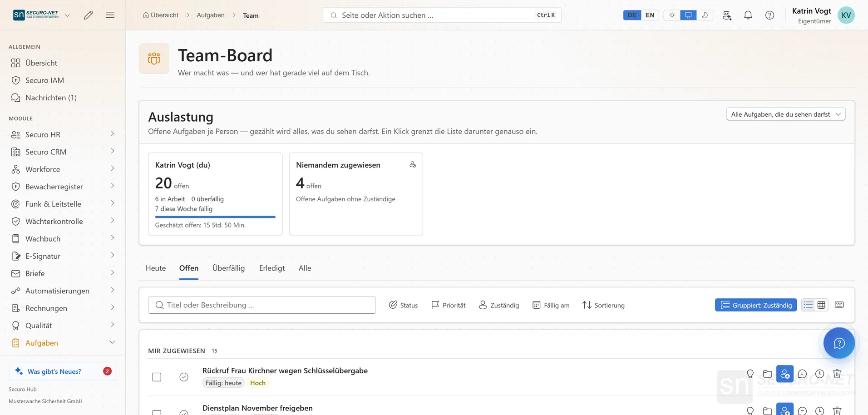
Task: Click the help question-mark icon in the top bar
Action: (x=770, y=15)
